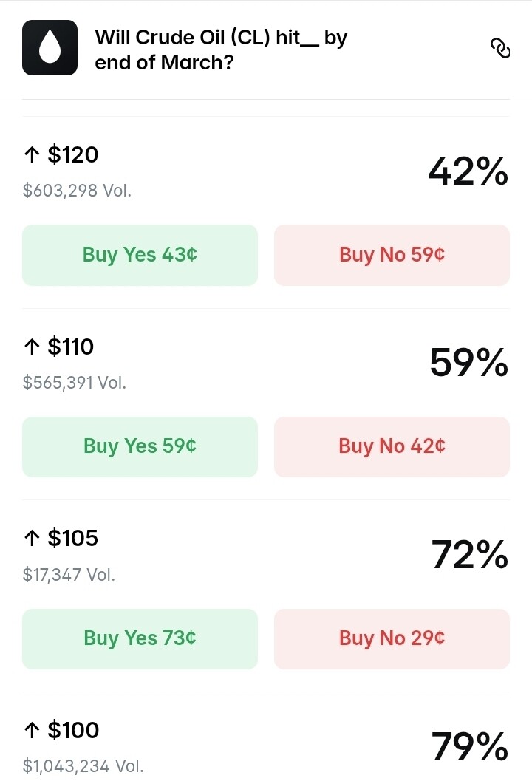Click the 42% probability value
The width and height of the screenshot is (532, 781).
coord(468,172)
